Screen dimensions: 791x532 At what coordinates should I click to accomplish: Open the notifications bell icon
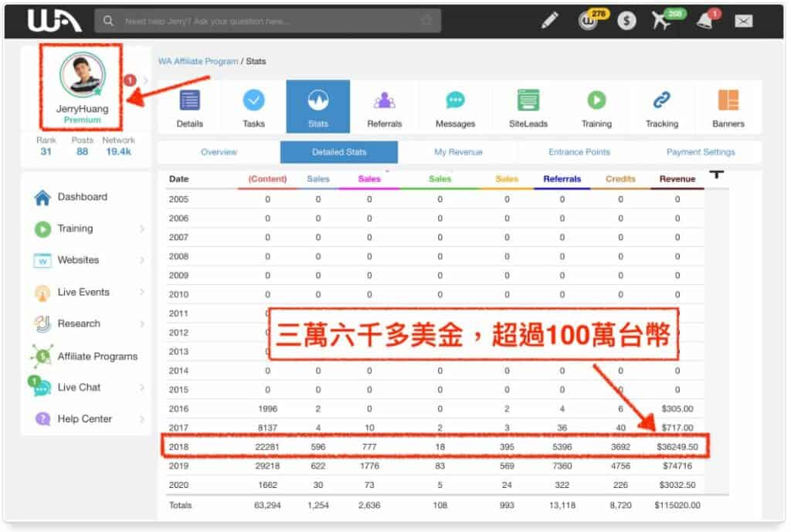tap(706, 19)
